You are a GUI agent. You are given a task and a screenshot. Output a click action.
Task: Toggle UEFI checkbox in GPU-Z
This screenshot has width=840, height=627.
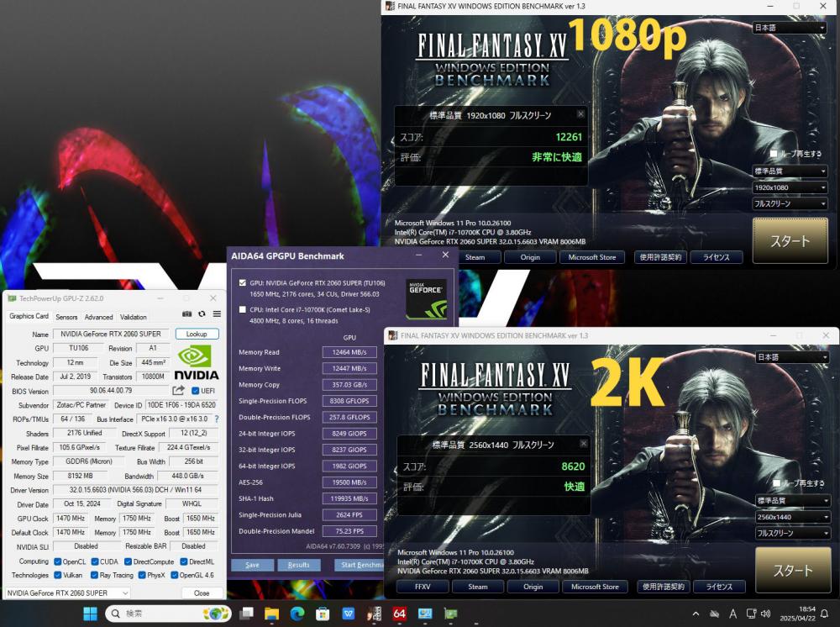pos(195,391)
